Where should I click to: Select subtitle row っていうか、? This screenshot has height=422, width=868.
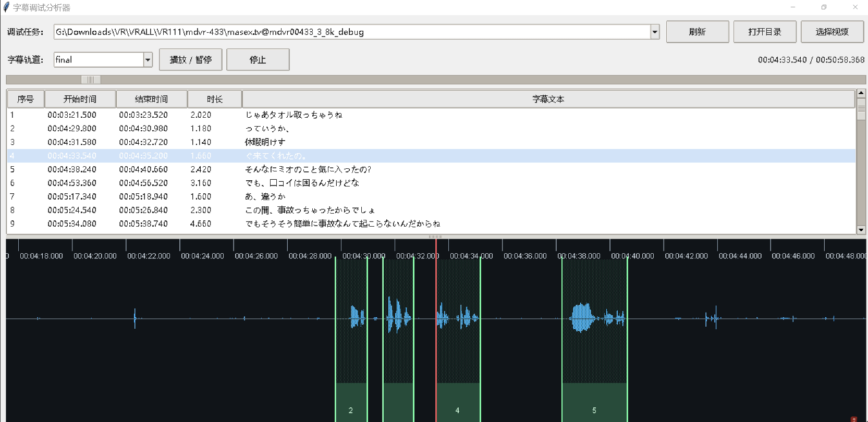[431, 128]
